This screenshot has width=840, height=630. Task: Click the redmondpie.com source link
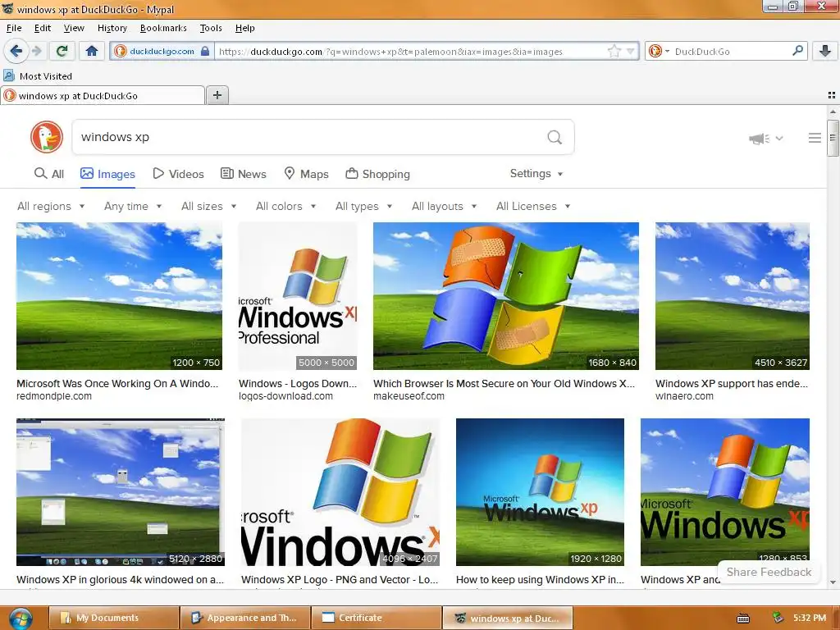pyautogui.click(x=54, y=396)
